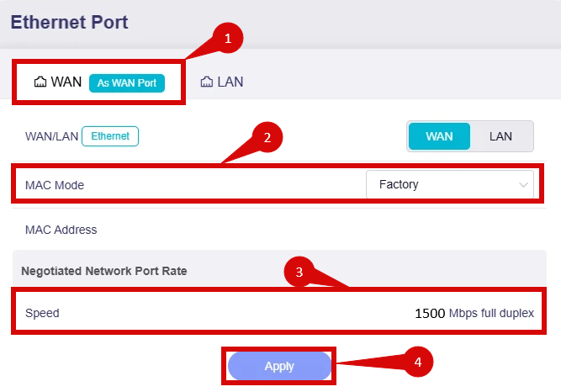
Task: Click the port icon beside WAN tab
Action: [x=40, y=82]
